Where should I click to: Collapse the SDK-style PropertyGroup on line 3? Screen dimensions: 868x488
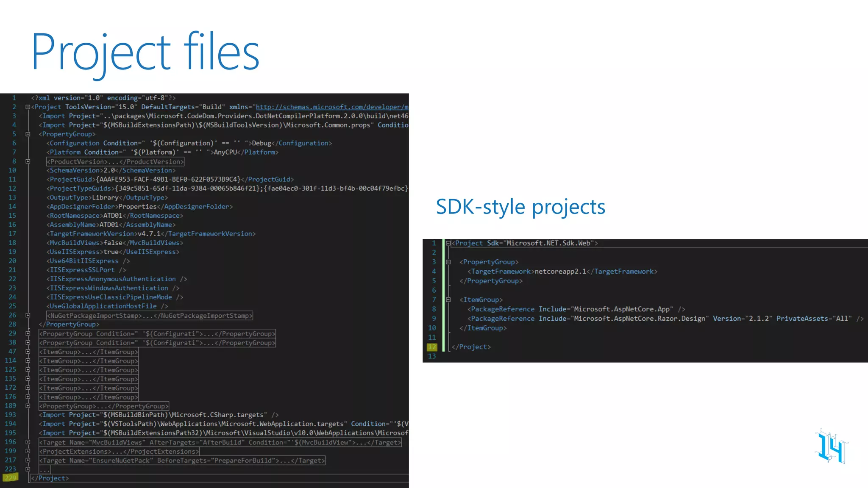pos(448,262)
